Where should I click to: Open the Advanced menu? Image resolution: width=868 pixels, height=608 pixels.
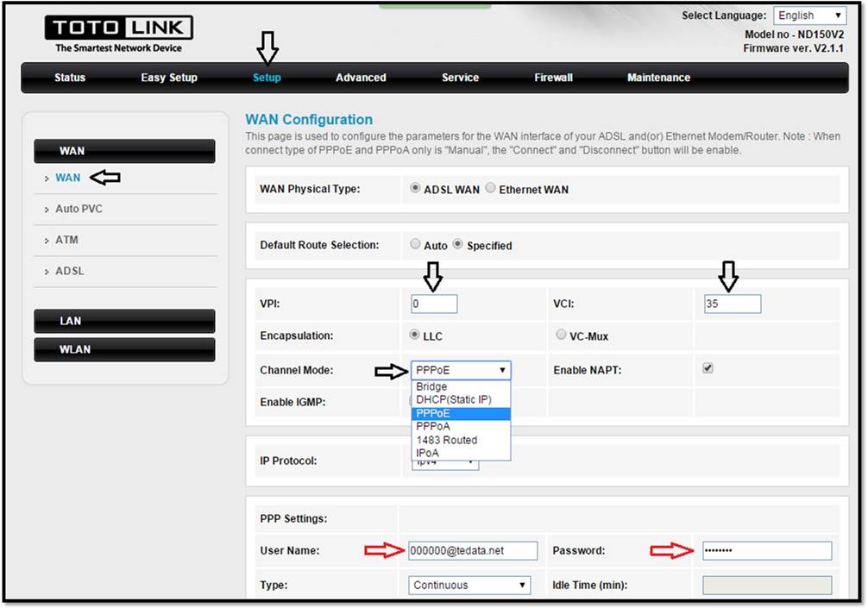[361, 78]
